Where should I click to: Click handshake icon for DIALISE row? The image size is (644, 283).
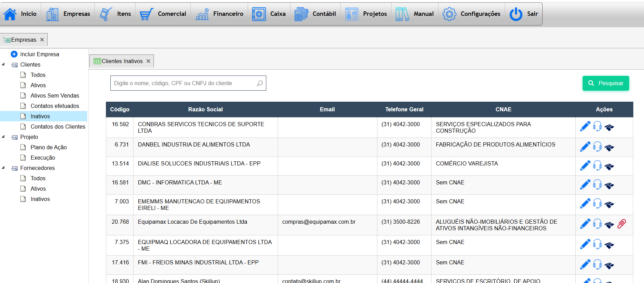pyautogui.click(x=609, y=167)
